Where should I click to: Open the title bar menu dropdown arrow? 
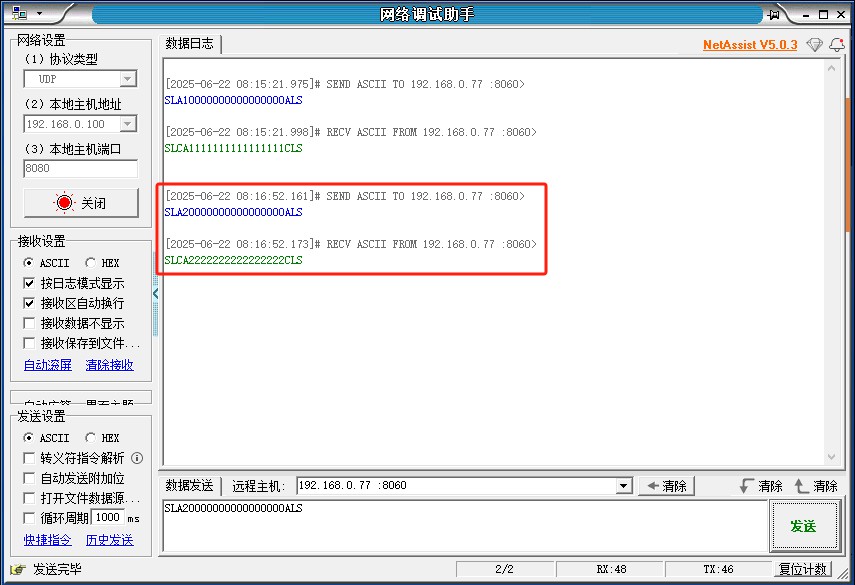tap(39, 13)
